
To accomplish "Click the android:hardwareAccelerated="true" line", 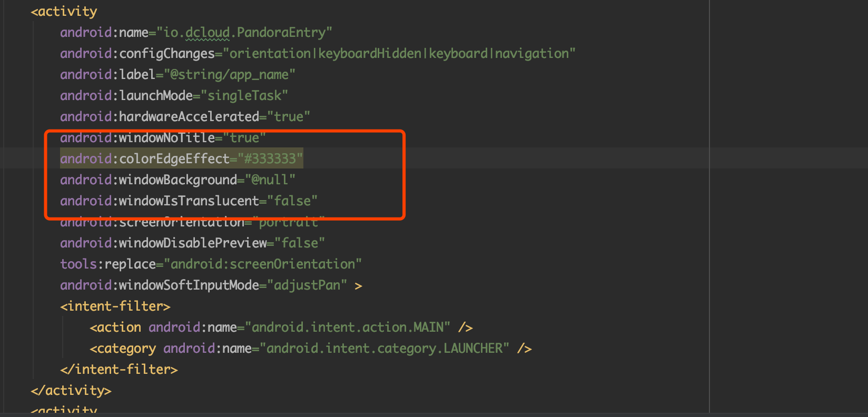I will point(185,117).
